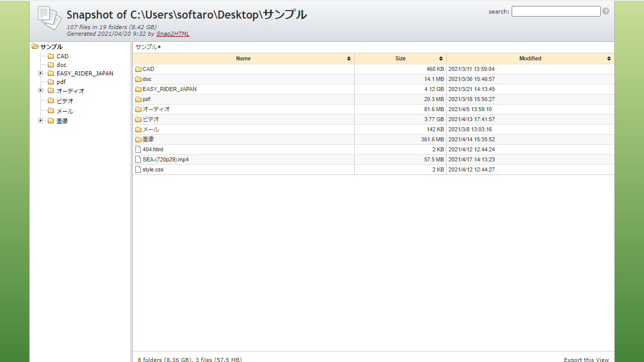644x362 pixels.
Task: Open the メール folder in list
Action: 151,129
